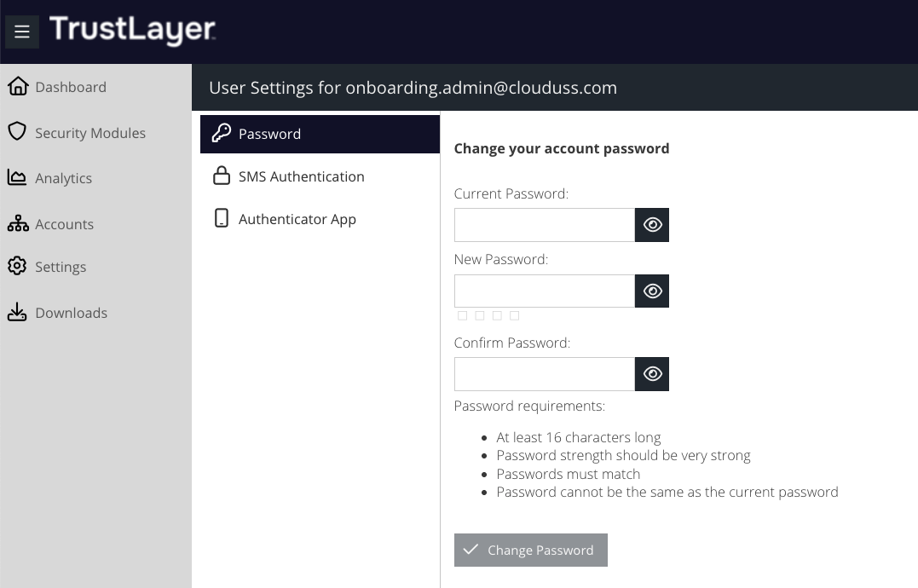
Task: Click the first password strength indicator box
Action: 463,316
